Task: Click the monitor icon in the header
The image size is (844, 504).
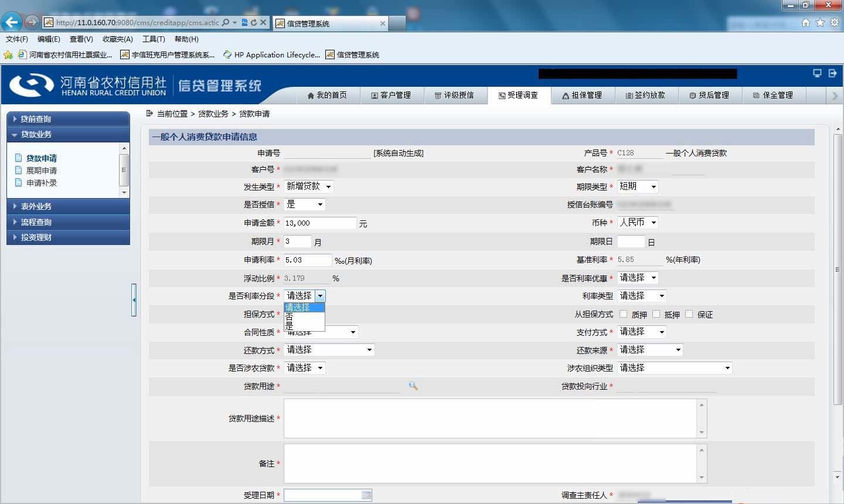Action: 817,73
